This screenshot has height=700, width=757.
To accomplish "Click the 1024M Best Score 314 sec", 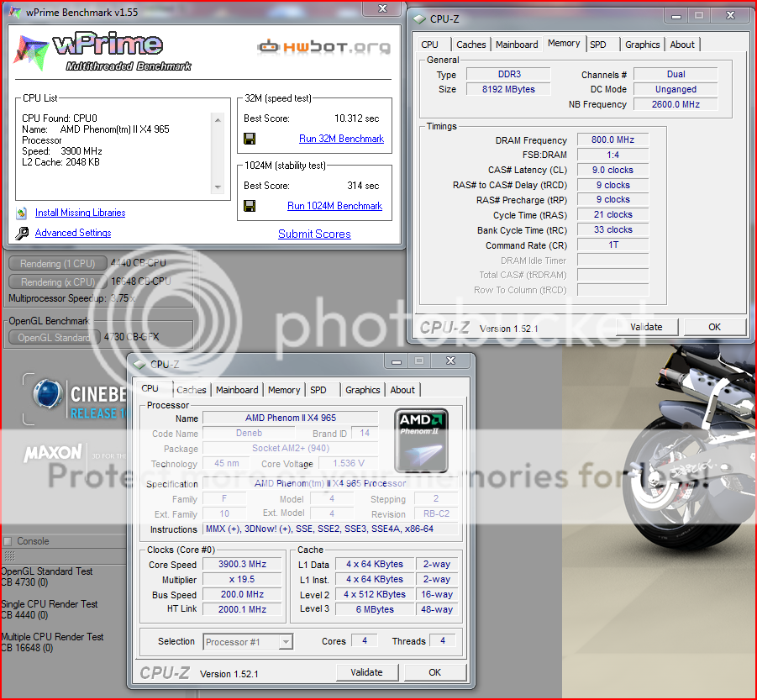I will (363, 186).
